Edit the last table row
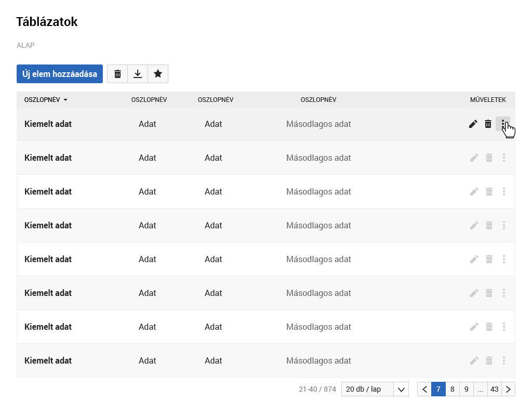Screen dimensions: 532x413 474,360
